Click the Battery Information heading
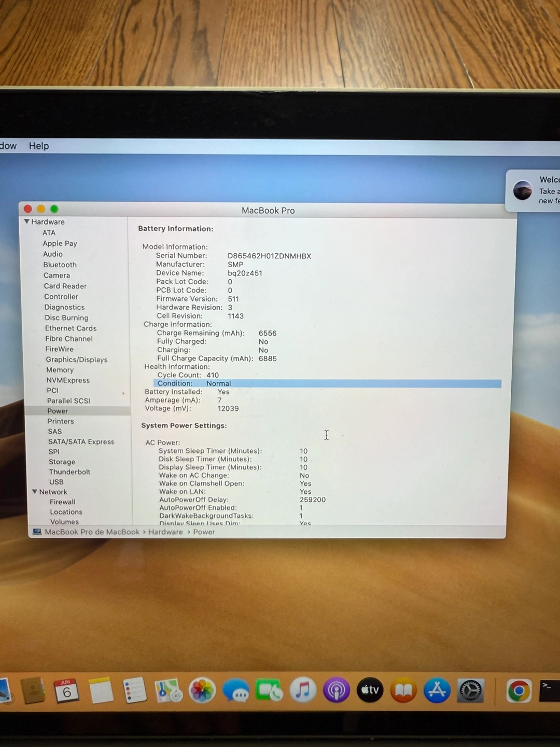Viewport: 560px width, 747px height. pyautogui.click(x=175, y=229)
